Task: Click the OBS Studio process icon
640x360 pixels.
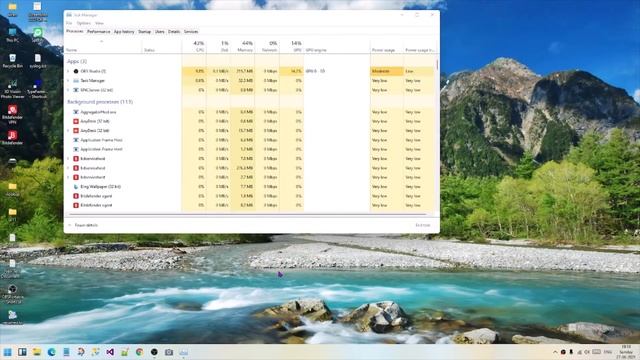Action: (76, 71)
